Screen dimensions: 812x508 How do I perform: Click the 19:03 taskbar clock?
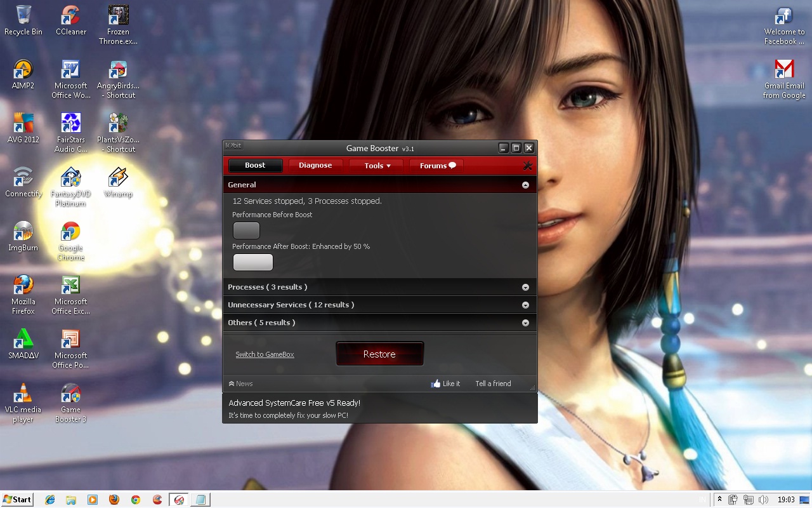(786, 500)
